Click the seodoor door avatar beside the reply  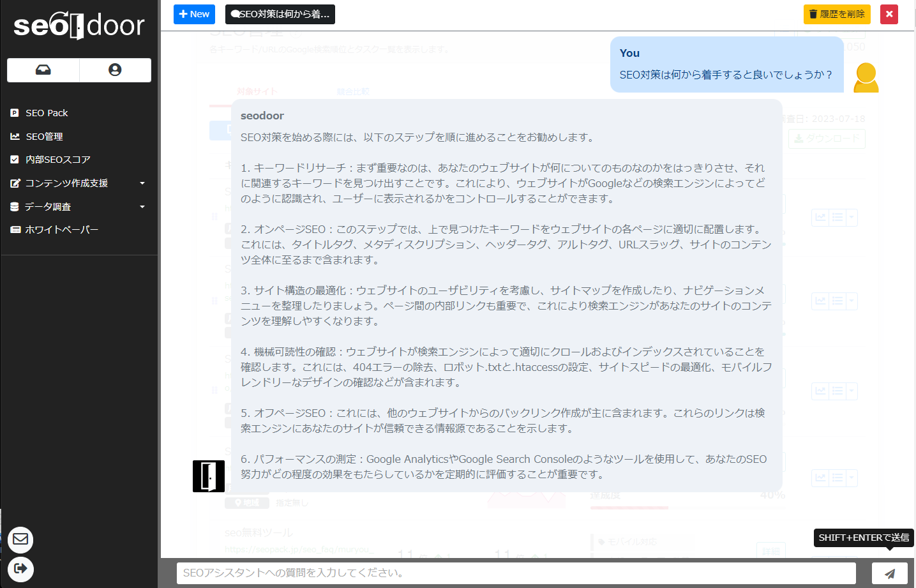(x=209, y=476)
